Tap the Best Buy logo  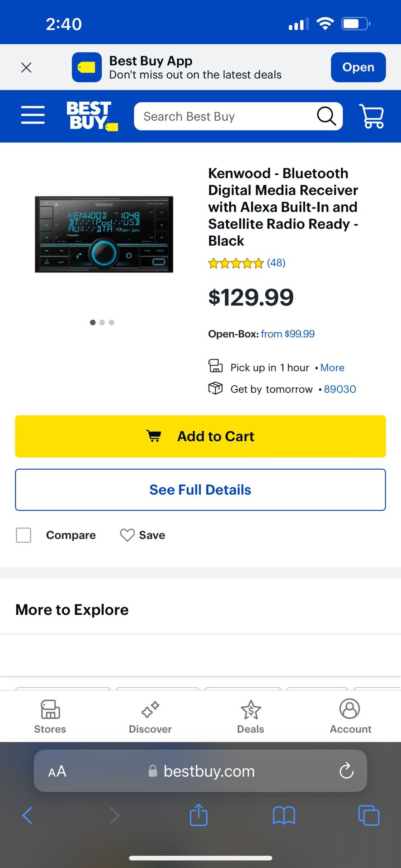click(92, 116)
